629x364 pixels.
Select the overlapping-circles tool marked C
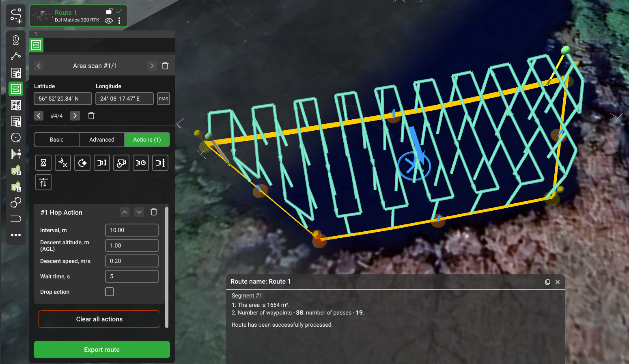click(x=16, y=105)
